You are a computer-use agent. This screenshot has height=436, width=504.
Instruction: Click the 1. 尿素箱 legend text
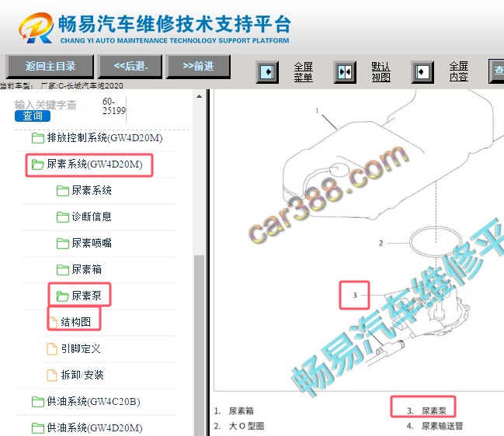click(x=234, y=411)
